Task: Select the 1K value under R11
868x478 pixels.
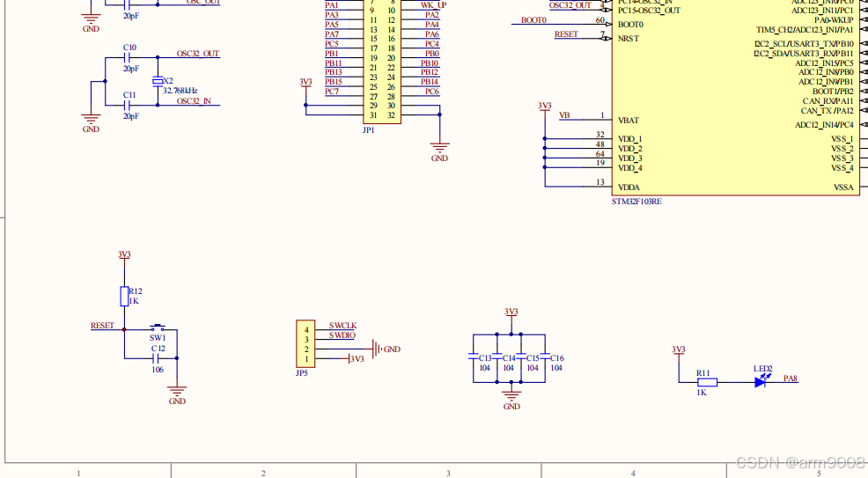Action: pyautogui.click(x=702, y=393)
